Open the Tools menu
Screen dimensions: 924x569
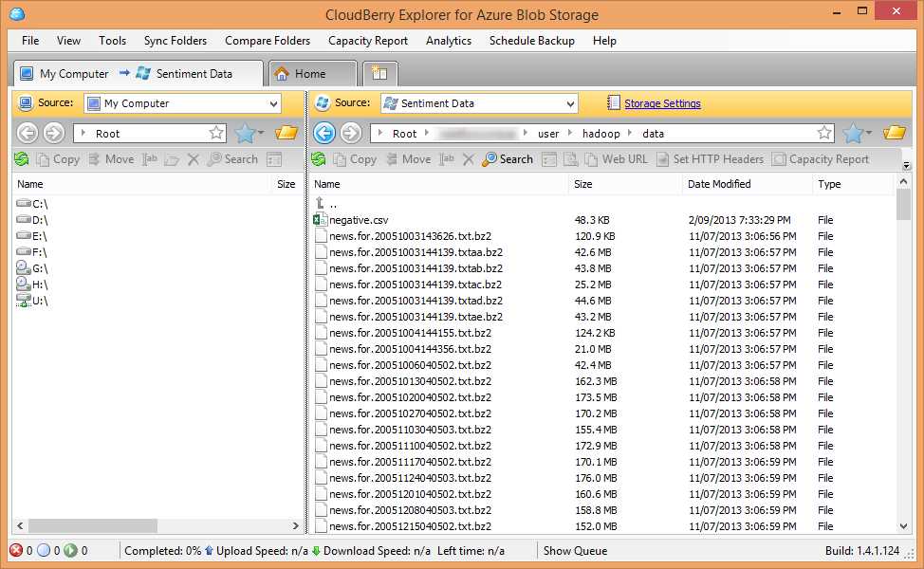[x=112, y=40]
